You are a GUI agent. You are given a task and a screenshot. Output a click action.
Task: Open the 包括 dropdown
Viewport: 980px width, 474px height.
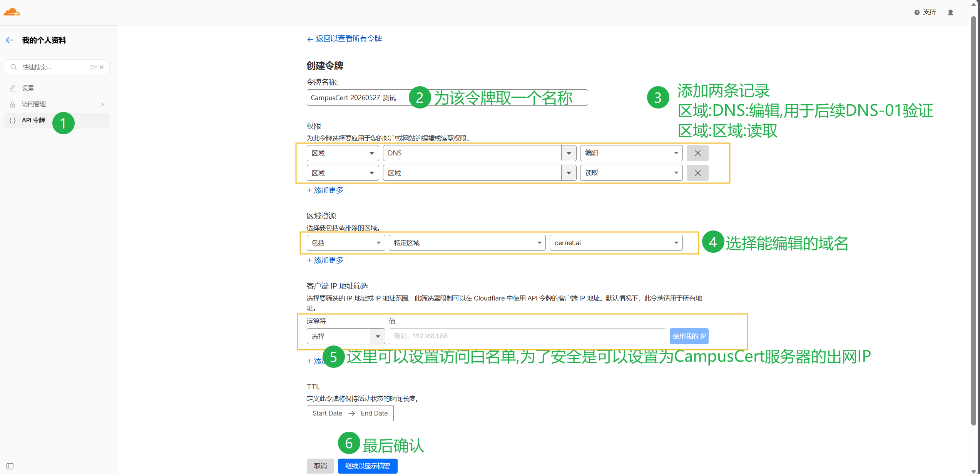coord(346,243)
